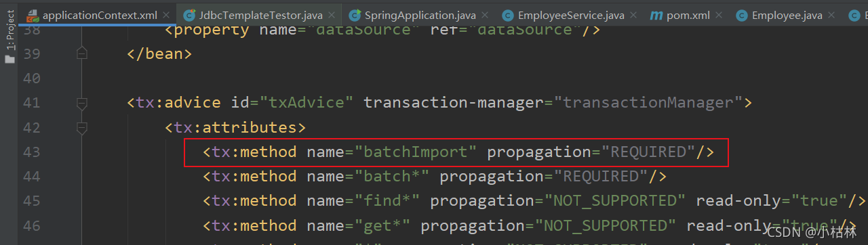
Task: Collapse the fold marker at line 39
Action: click(81, 53)
